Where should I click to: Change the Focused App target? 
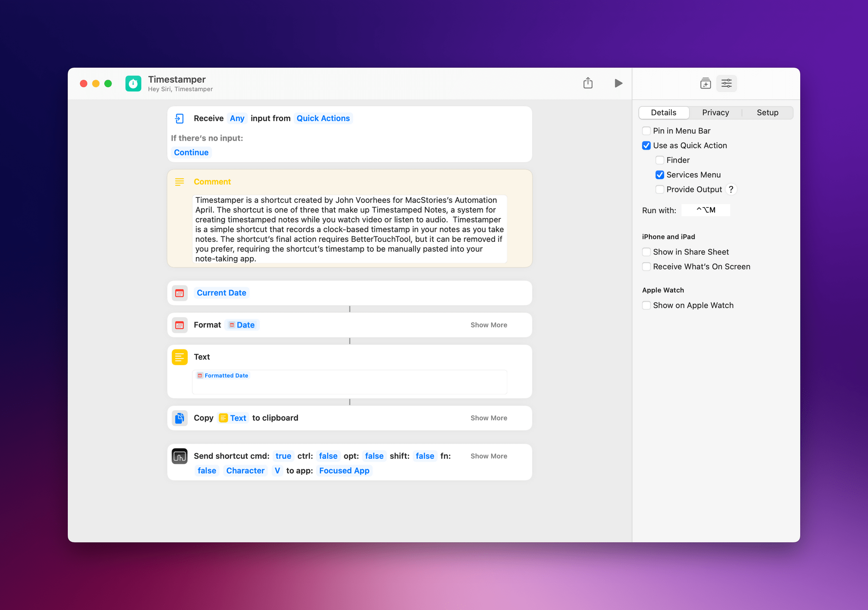pyautogui.click(x=344, y=471)
